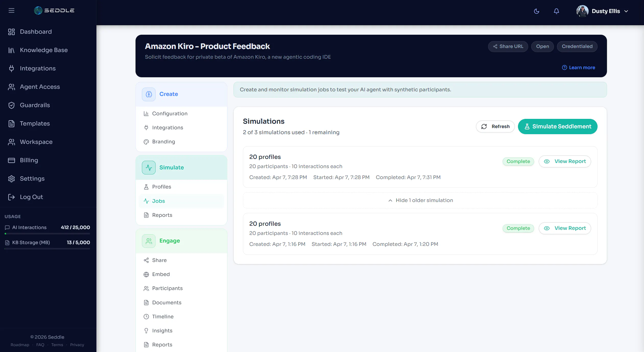Click the Log Out icon
This screenshot has height=352, width=644.
click(11, 197)
